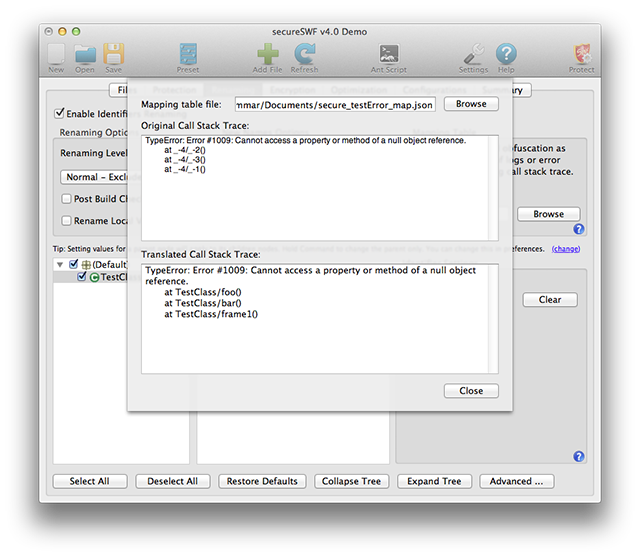
Task: Click the Protect shield icon
Action: (581, 54)
